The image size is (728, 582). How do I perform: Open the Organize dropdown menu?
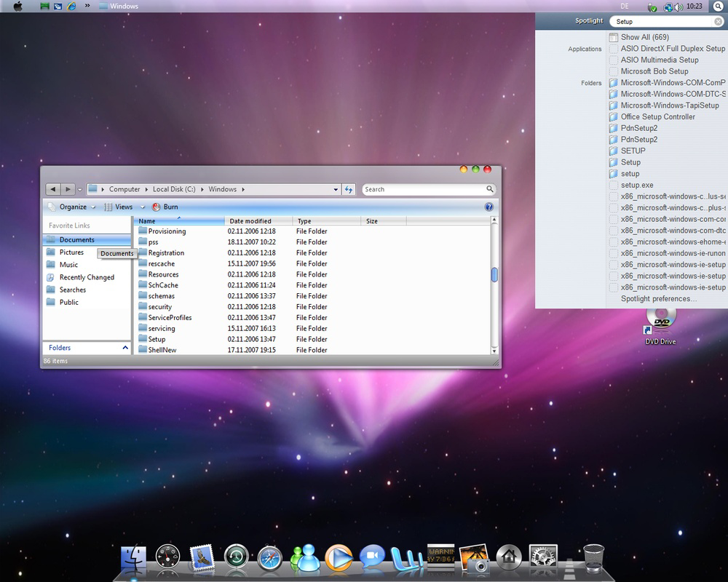(x=71, y=207)
